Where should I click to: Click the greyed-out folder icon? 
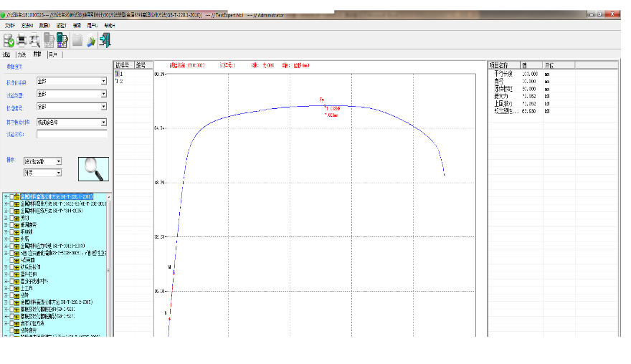point(77,40)
